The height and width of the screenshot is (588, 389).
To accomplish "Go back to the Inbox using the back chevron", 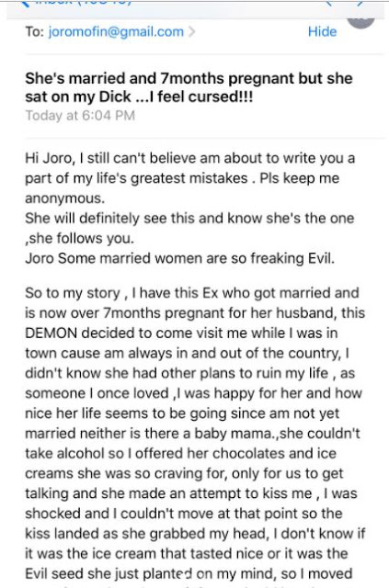I will pyautogui.click(x=27, y=5).
